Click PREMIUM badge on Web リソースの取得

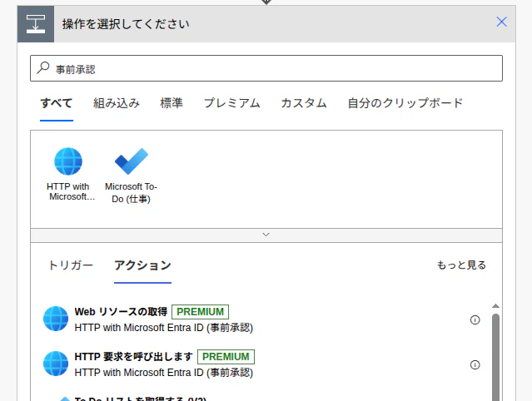tap(200, 312)
